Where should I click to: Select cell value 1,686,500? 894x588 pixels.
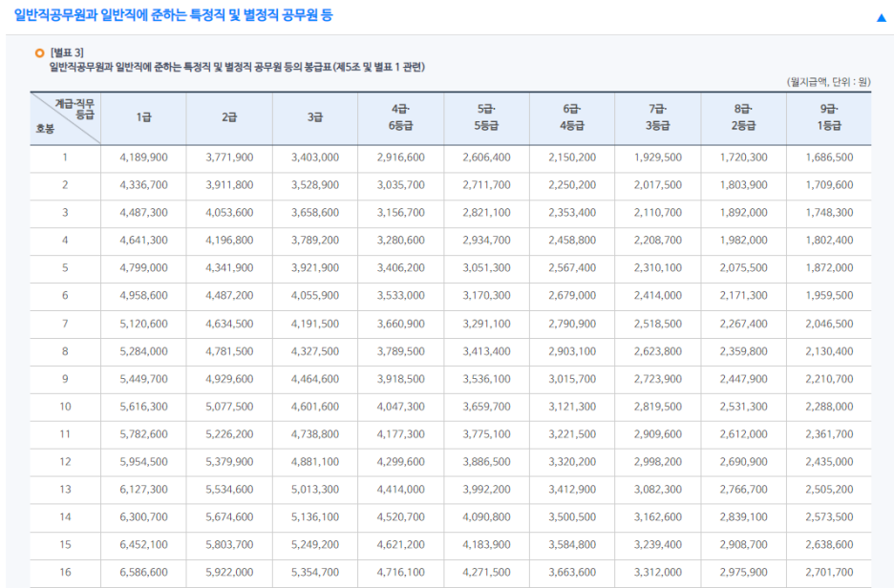tap(829, 157)
